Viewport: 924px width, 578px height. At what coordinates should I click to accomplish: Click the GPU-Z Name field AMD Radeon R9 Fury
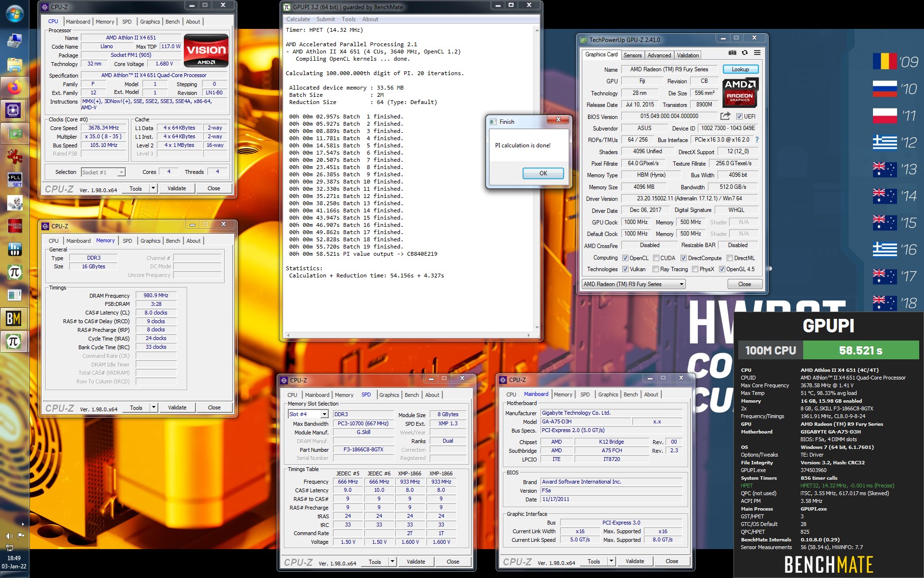click(669, 69)
